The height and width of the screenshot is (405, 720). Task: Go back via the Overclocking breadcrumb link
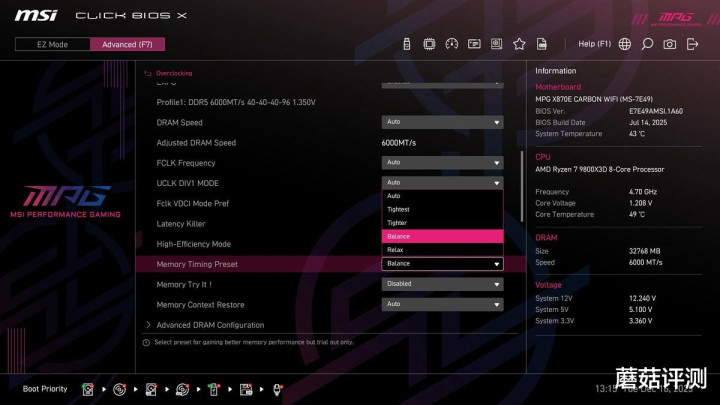(173, 73)
